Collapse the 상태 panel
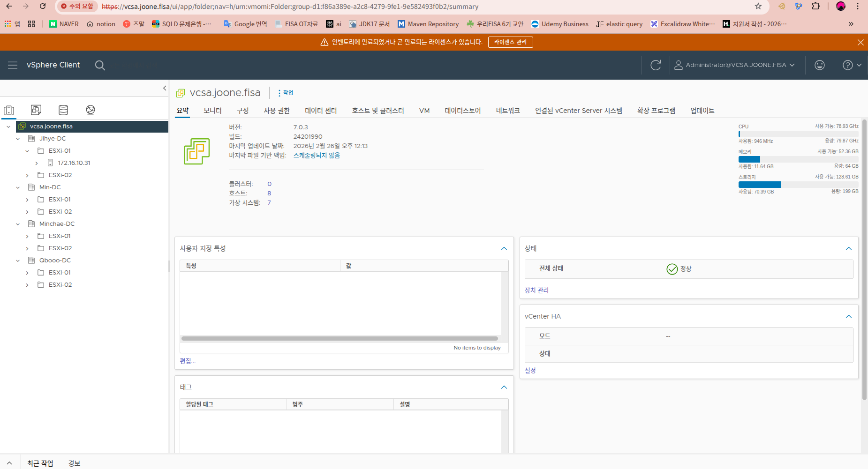The image size is (868, 469). click(x=849, y=248)
